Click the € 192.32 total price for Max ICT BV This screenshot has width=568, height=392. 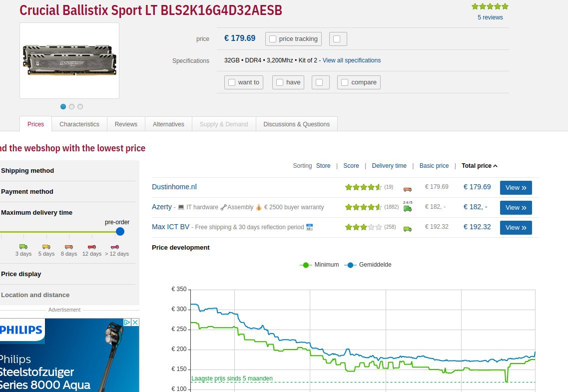477,227
